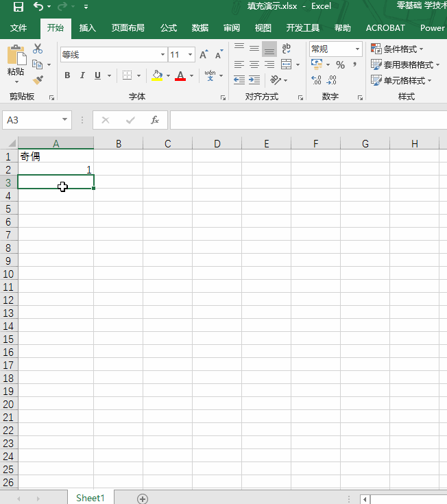Apply the red font color
Screen dimensions: 447x504
coord(180,75)
